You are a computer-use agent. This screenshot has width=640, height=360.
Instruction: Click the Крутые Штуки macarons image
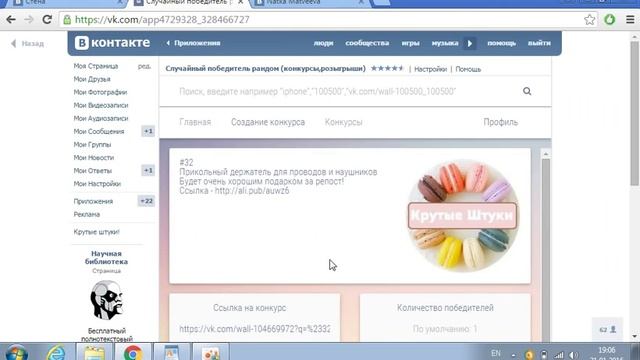point(462,216)
